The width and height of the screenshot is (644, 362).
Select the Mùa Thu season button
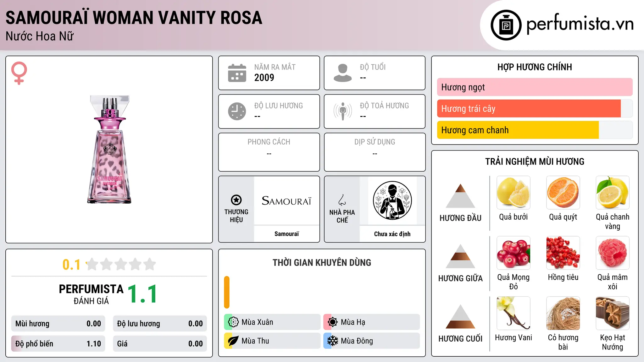(272, 341)
